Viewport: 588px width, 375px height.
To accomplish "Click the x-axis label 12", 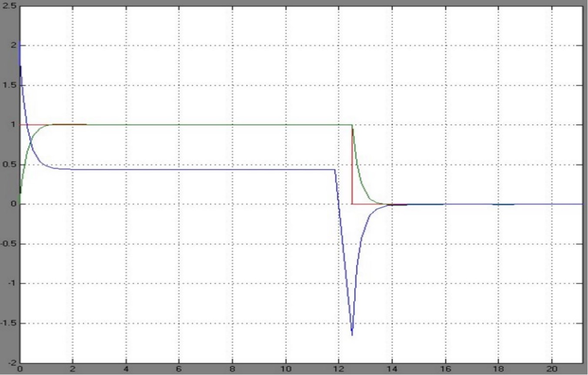I will point(339,370).
